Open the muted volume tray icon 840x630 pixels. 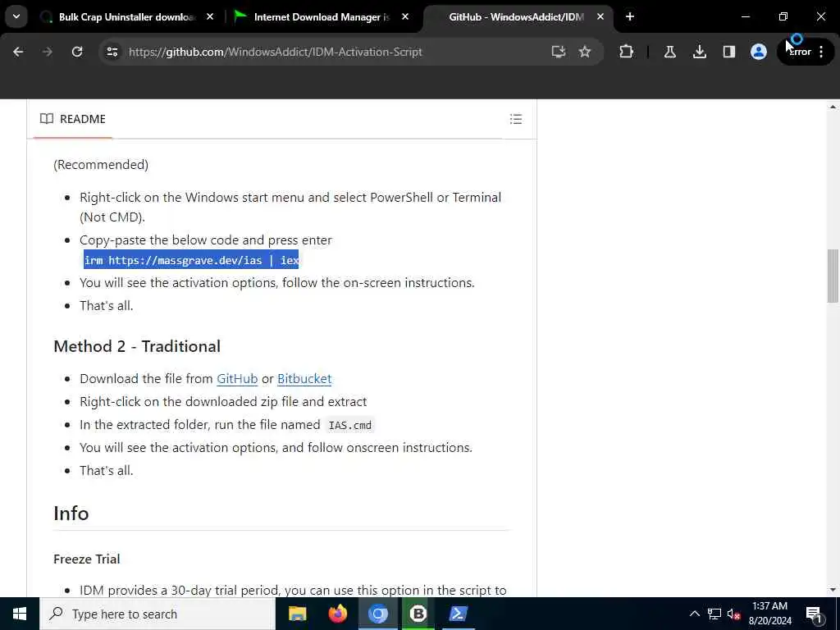coord(734,614)
